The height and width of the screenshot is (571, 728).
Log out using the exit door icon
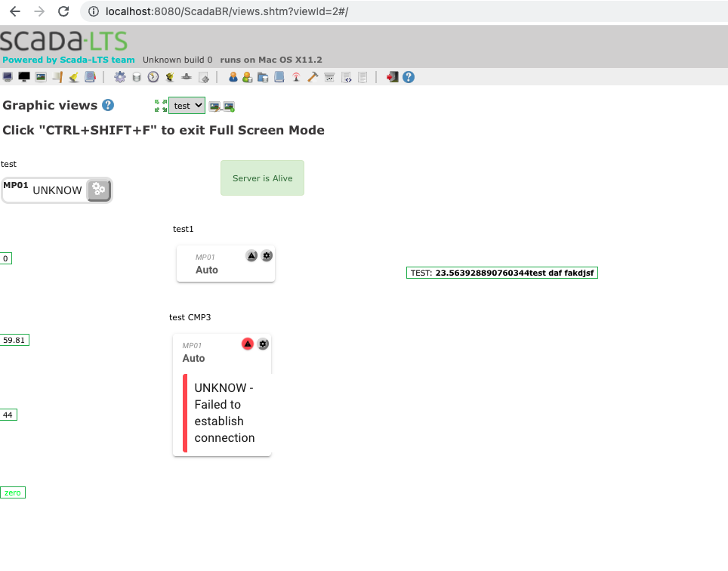pyautogui.click(x=391, y=76)
